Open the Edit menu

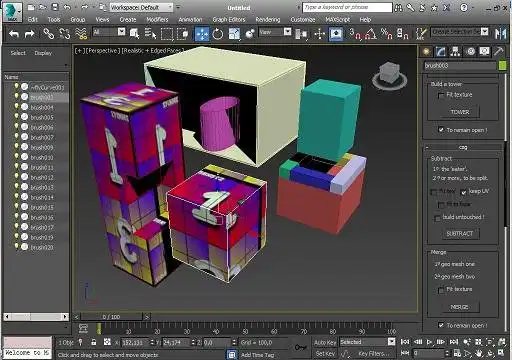[33, 20]
